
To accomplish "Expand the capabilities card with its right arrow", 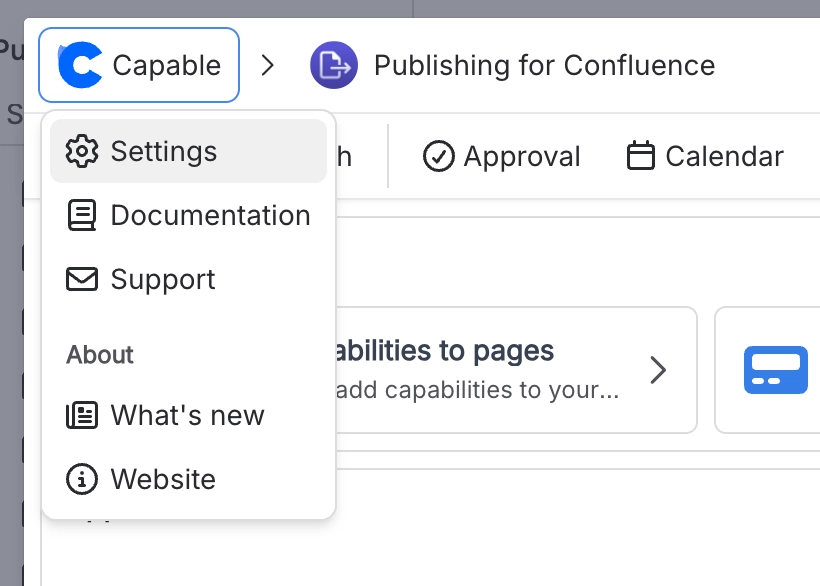I will point(659,369).
